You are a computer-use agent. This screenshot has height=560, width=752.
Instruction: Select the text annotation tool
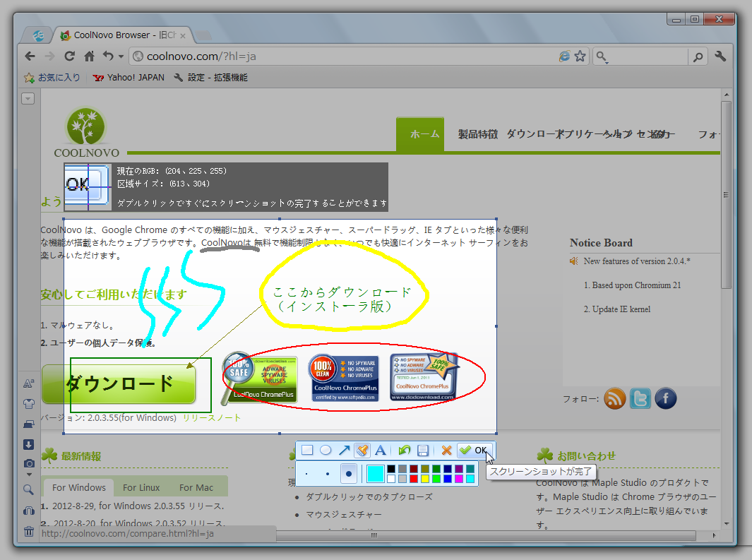[x=381, y=451]
